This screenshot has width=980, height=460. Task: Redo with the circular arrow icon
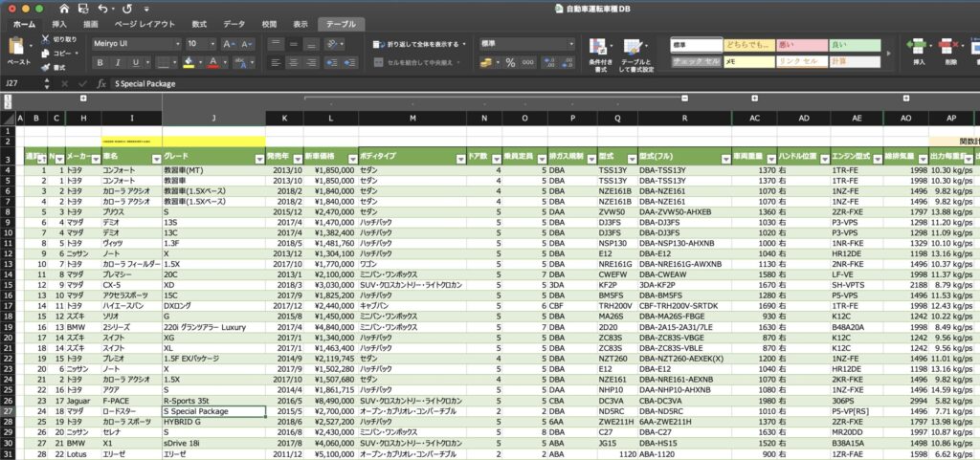127,9
